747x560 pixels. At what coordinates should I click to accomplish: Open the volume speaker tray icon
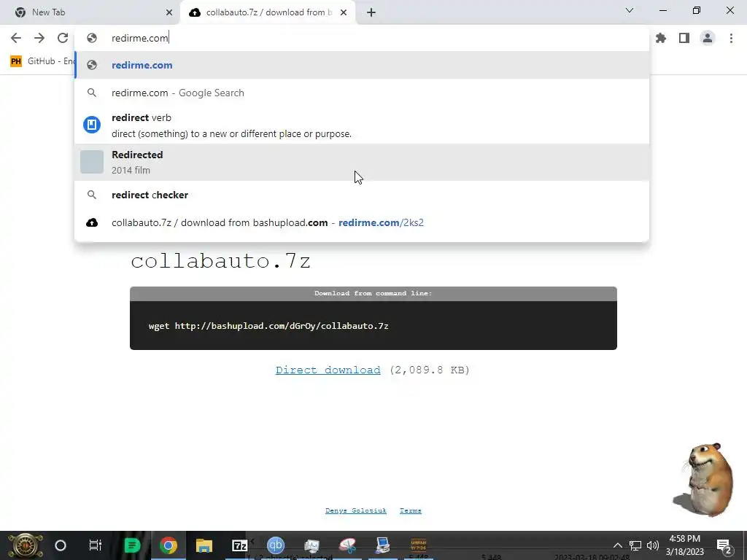tap(653, 545)
